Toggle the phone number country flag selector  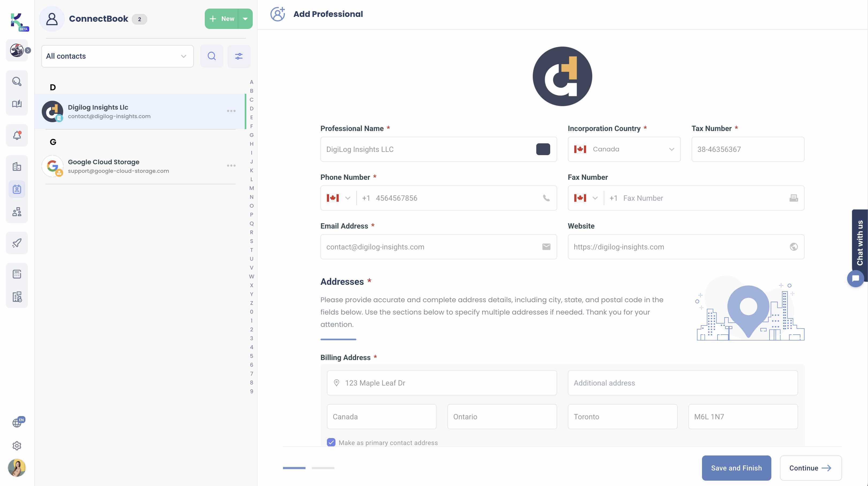(339, 198)
